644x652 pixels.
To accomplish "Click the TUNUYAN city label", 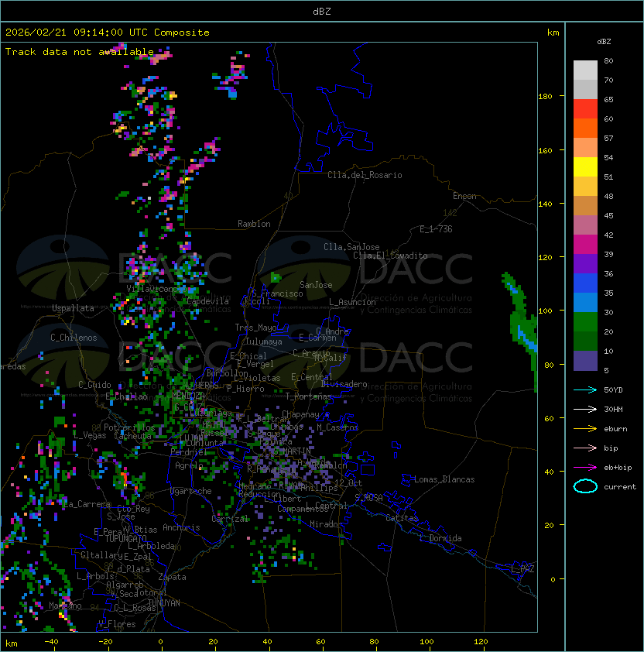I will [164, 603].
